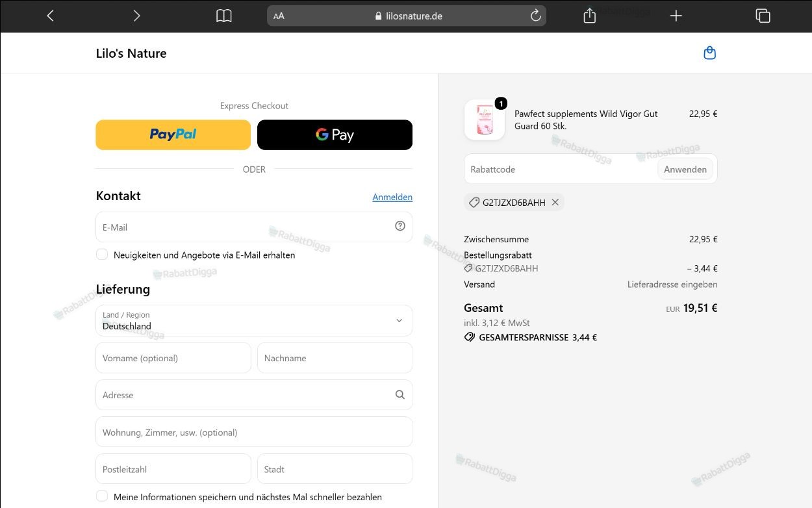Expand the Land / Region Deutschland dropdown

[254, 320]
